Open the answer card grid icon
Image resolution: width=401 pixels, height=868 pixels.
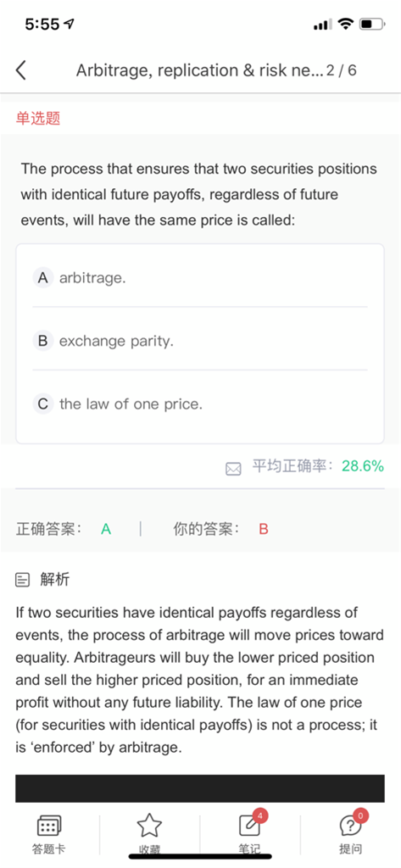click(x=48, y=827)
